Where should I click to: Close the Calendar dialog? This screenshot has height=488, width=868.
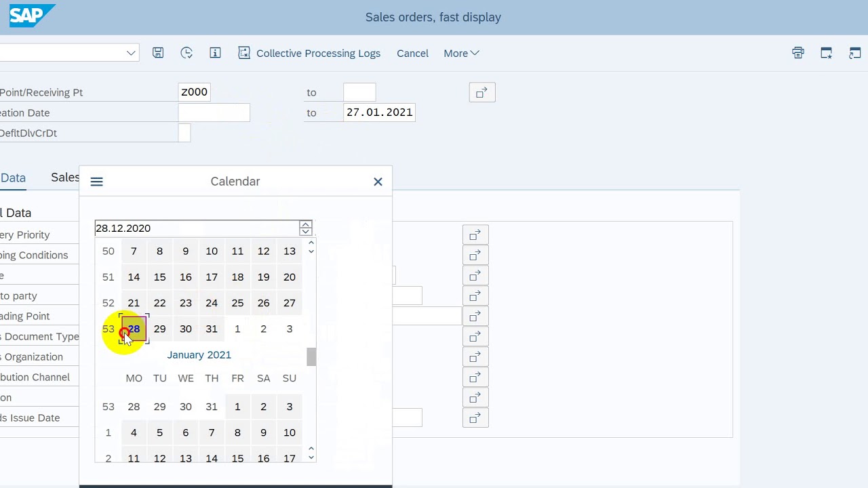point(378,182)
